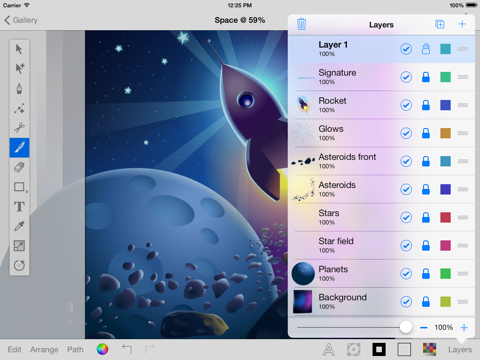Change Rocket layer color swatch
The height and width of the screenshot is (360, 480).
click(445, 105)
